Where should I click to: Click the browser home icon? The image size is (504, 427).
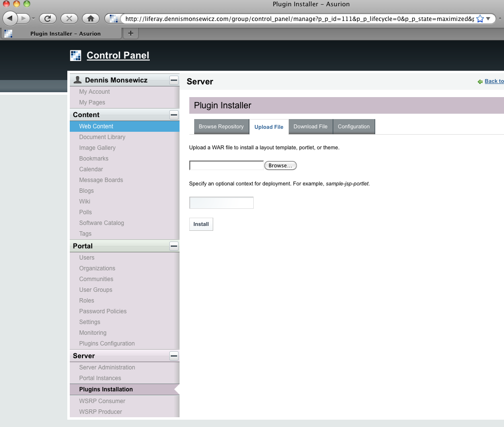pyautogui.click(x=90, y=19)
